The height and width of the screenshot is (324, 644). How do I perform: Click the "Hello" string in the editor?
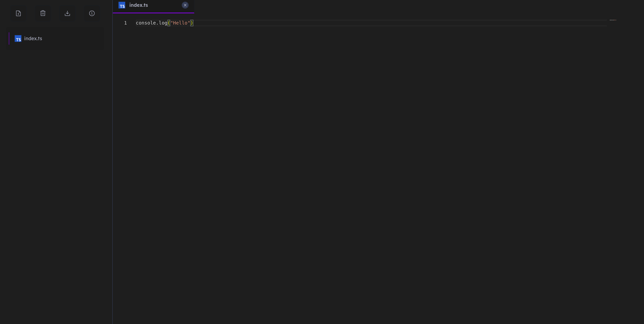181,23
